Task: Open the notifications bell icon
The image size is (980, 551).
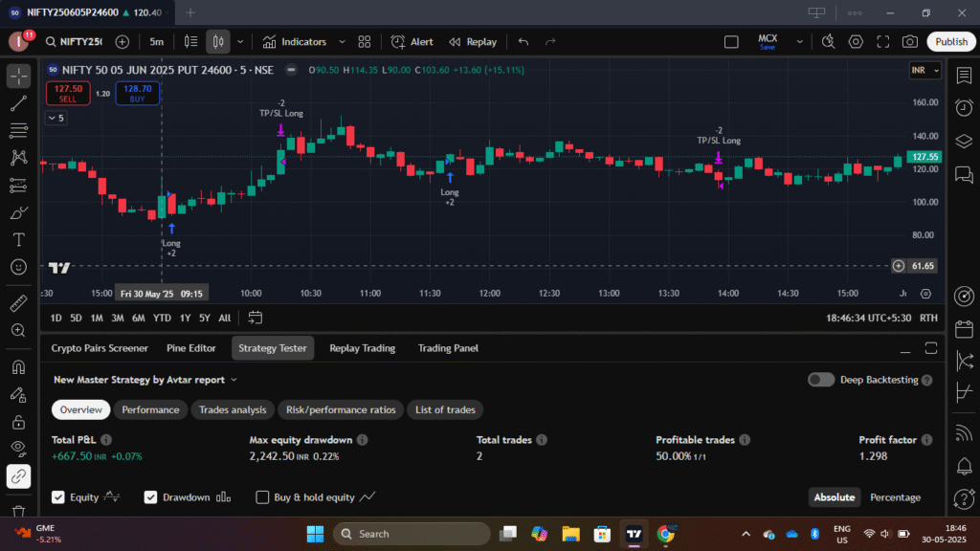Action: point(964,466)
